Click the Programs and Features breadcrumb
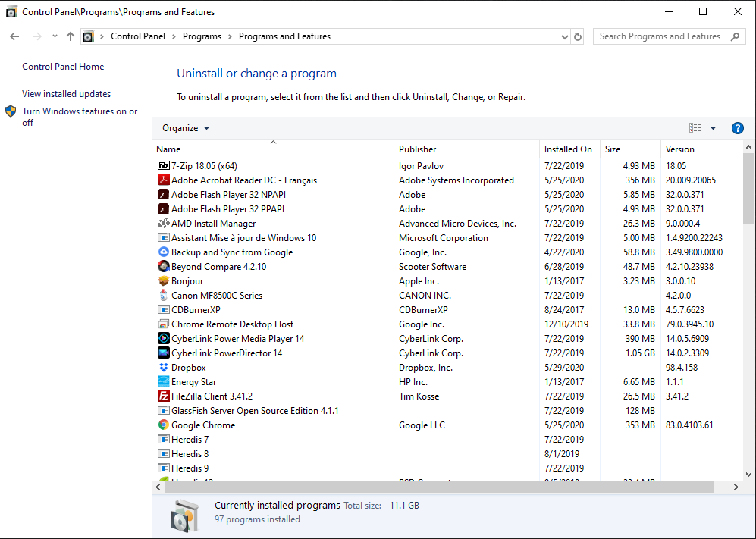Screen dimensions: 756x539 (284, 36)
